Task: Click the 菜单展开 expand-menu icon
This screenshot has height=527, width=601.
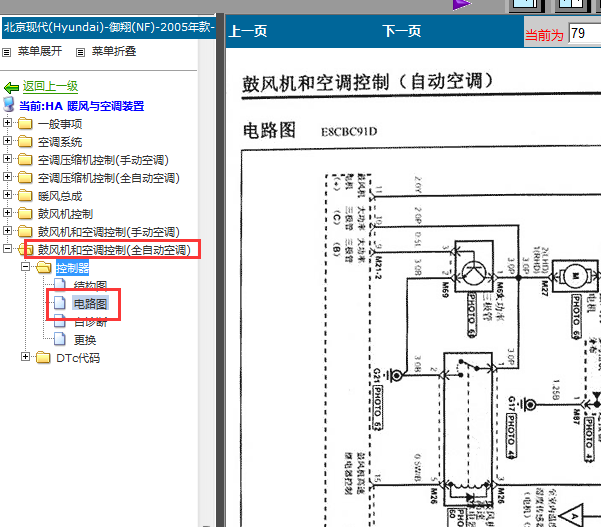Action: [x=7, y=52]
